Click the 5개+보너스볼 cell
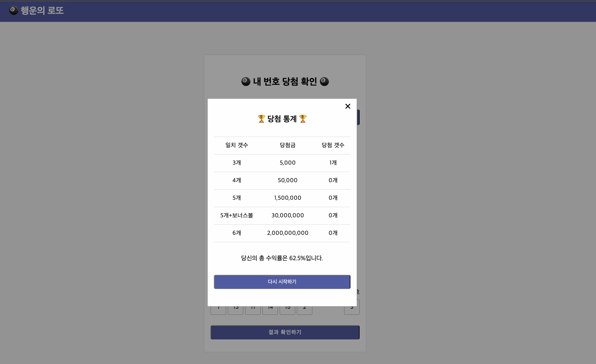 click(237, 215)
